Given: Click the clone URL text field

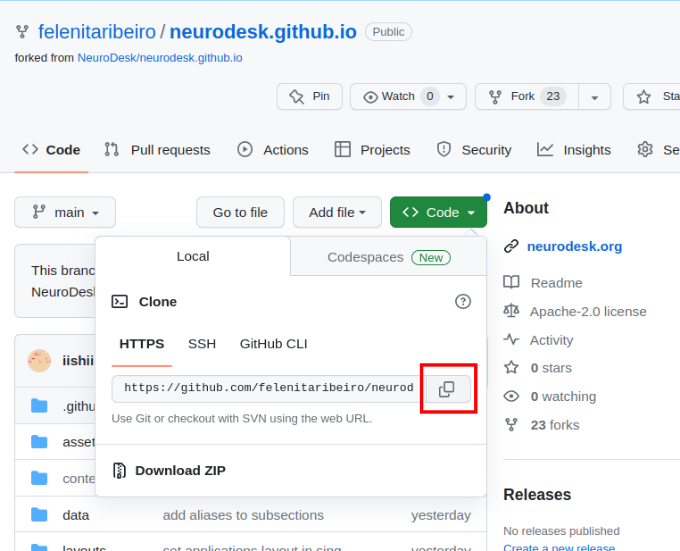Looking at the screenshot, I should (x=267, y=388).
